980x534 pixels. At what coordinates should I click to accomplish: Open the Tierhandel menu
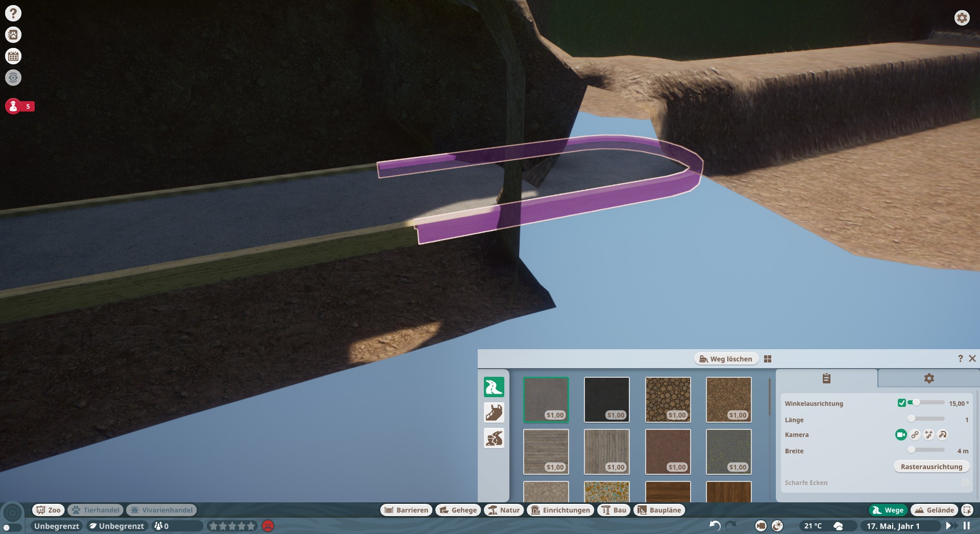coord(95,510)
